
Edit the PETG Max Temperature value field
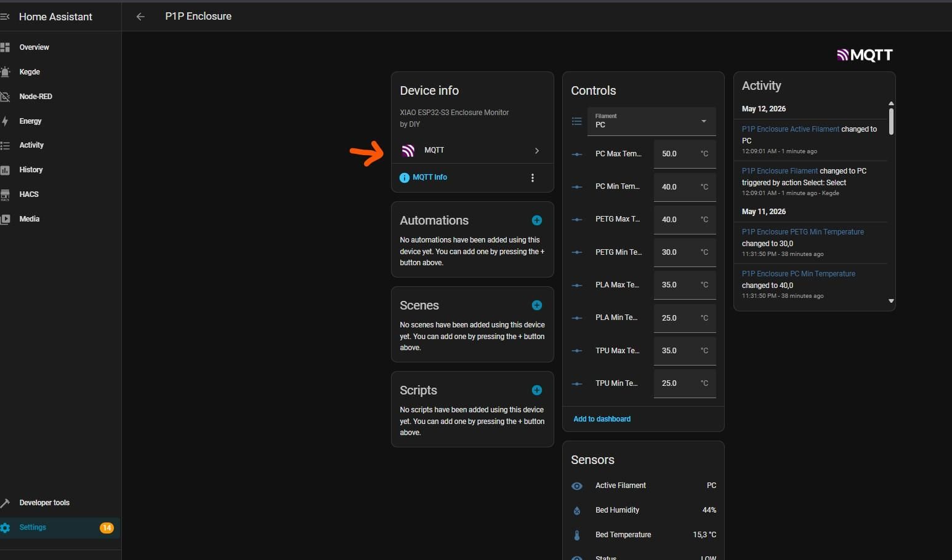685,220
